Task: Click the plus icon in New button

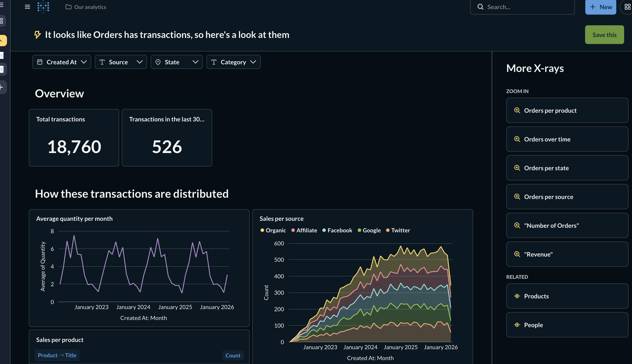Action: point(593,7)
